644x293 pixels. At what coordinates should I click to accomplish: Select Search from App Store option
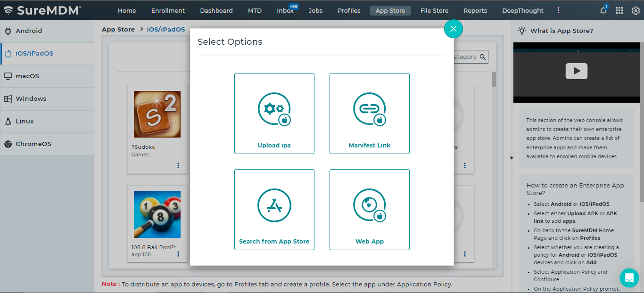[274, 210]
